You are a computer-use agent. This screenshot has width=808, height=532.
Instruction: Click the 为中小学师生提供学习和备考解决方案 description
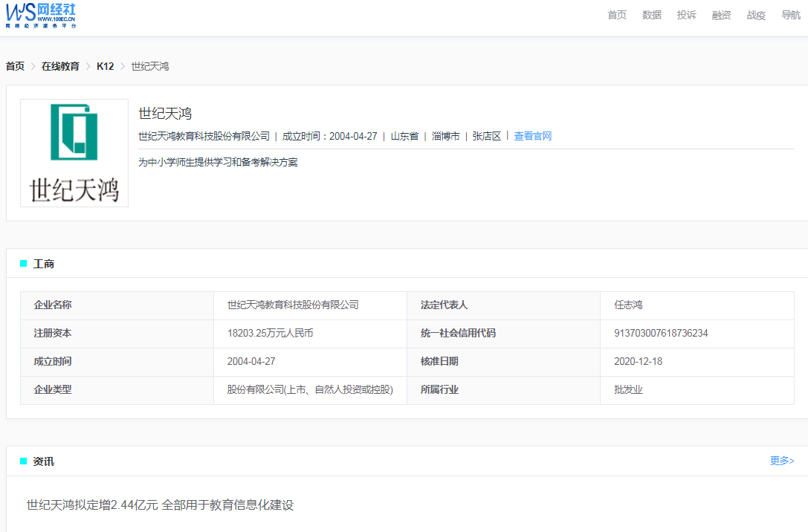218,162
